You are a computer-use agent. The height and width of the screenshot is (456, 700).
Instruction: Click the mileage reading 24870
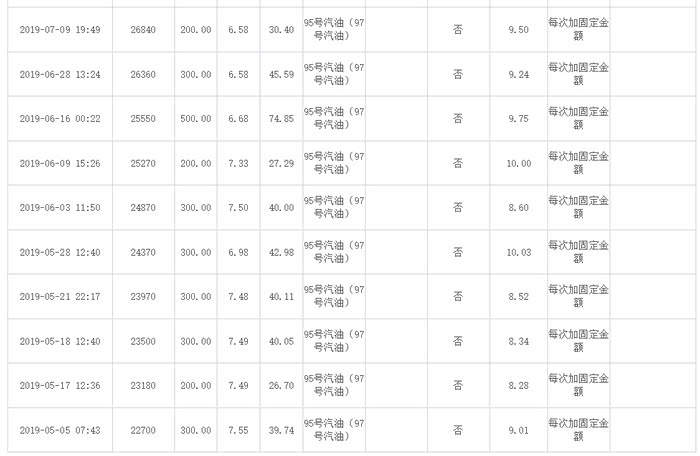(x=145, y=207)
